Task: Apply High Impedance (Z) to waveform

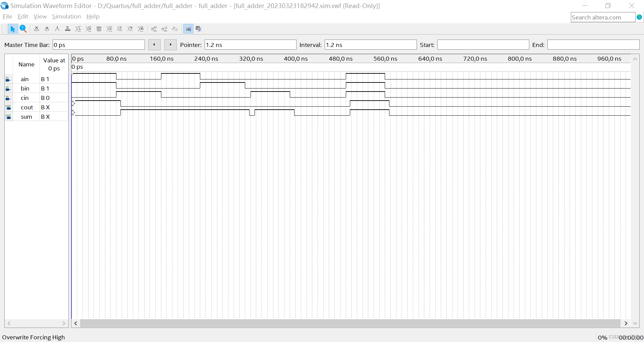Action: [68, 29]
